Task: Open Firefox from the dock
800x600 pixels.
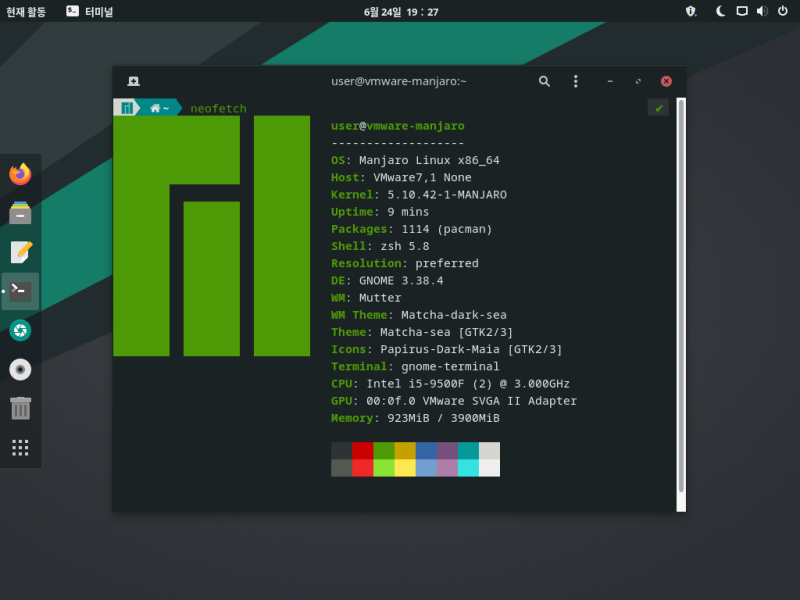Action: click(20, 174)
